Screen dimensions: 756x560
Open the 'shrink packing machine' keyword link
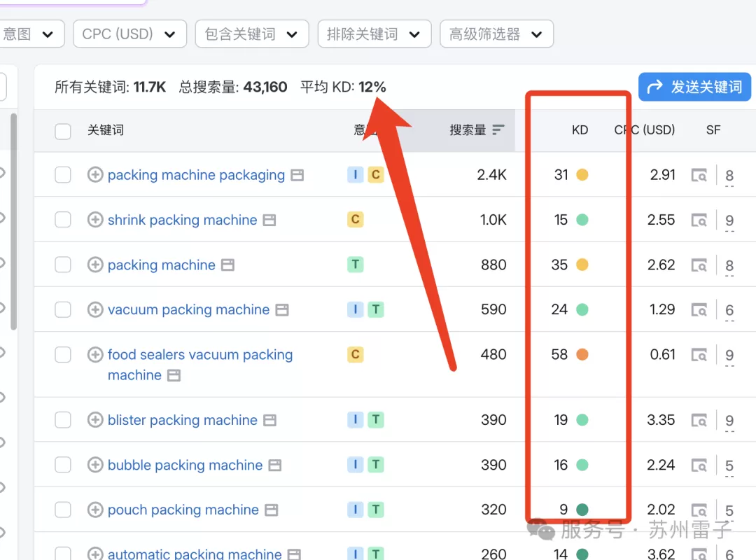tap(182, 220)
